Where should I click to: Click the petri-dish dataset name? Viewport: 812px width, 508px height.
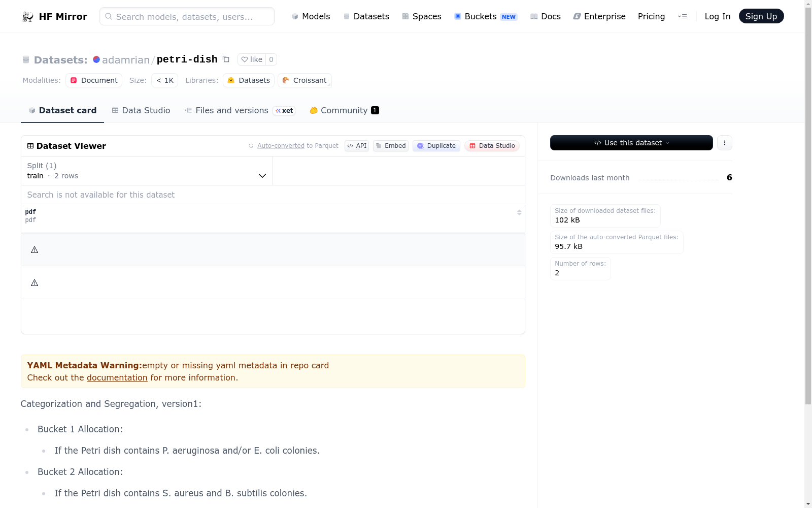click(187, 59)
